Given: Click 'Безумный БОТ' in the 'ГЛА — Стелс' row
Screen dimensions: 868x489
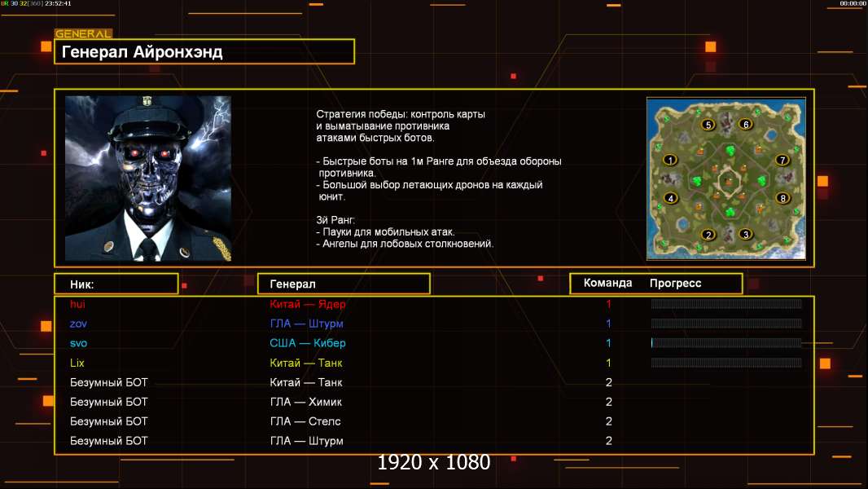Looking at the screenshot, I should point(108,421).
